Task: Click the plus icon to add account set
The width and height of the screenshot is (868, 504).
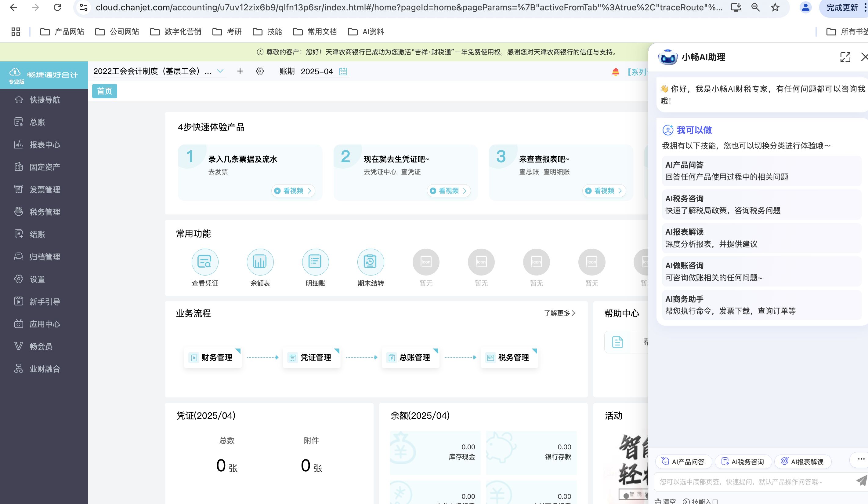Action: click(x=240, y=71)
